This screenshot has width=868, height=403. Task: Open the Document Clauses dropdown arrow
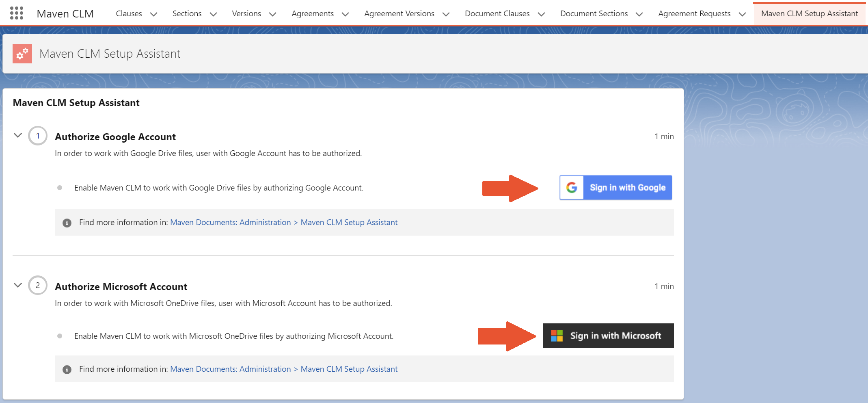point(541,14)
